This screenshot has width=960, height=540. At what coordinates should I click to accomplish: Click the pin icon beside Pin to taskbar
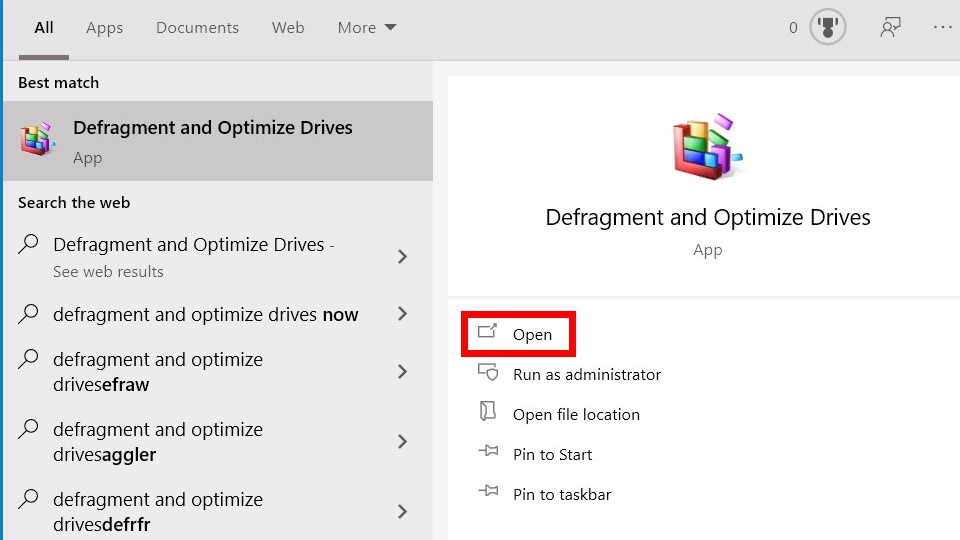point(488,493)
